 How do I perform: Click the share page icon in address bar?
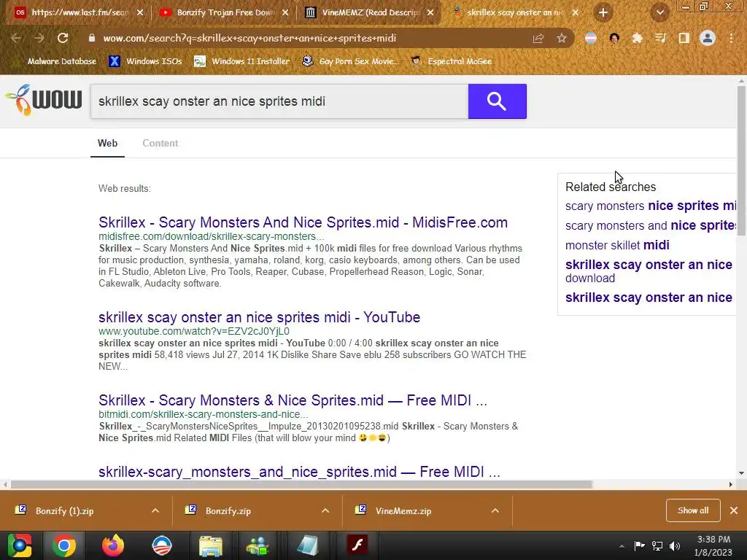point(538,38)
